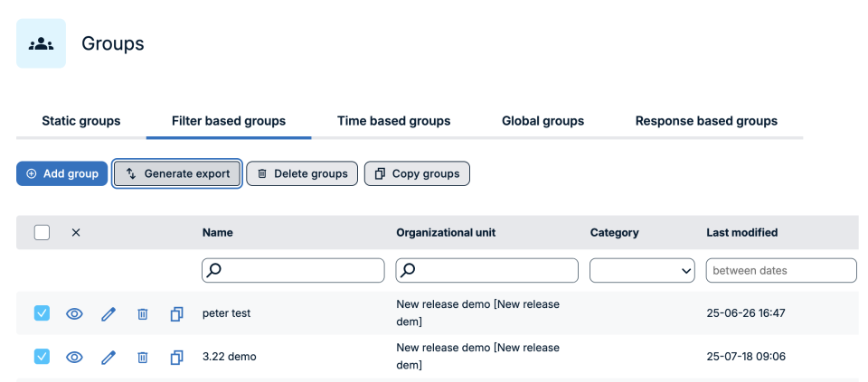868x382 pixels.
Task: Delete the peter test group row
Action: 142,313
